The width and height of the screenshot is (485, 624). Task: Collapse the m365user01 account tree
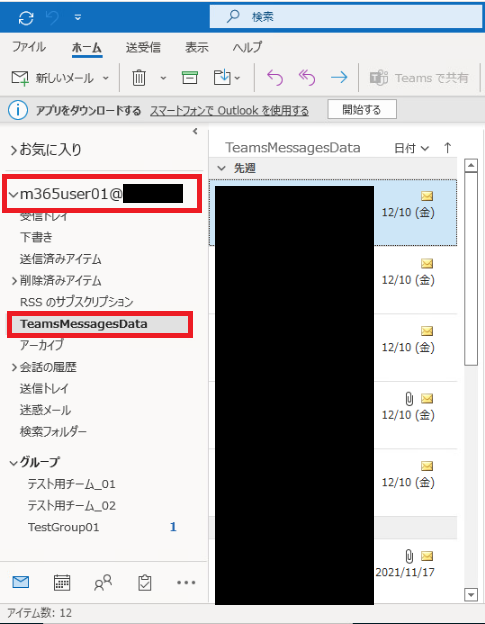pyautogui.click(x=14, y=194)
